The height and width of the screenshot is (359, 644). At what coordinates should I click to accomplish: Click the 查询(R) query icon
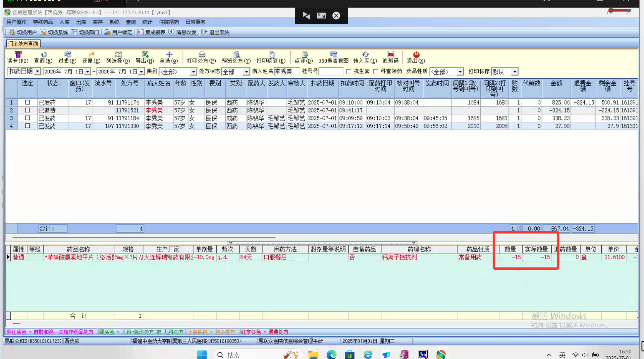43,55
